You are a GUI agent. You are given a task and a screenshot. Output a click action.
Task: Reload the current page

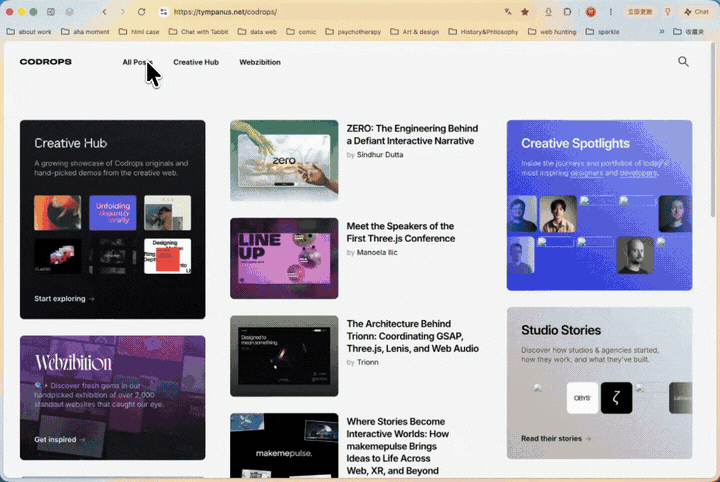pyautogui.click(x=141, y=12)
